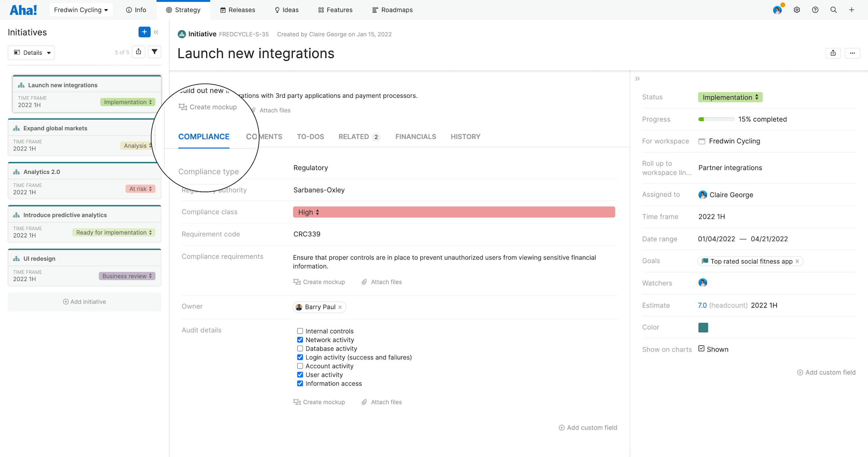868x457 pixels.
Task: Open the 7.0 estimate link
Action: (x=702, y=305)
